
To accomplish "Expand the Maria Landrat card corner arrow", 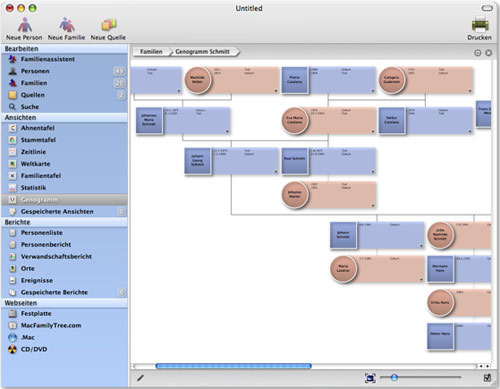I will pyautogui.click(x=421, y=279).
